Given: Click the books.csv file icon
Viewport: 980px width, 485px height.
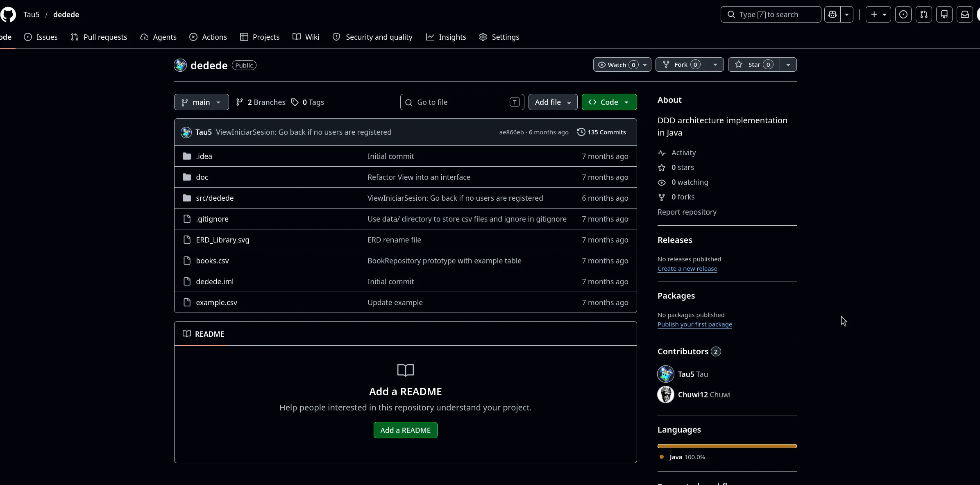Looking at the screenshot, I should 187,261.
